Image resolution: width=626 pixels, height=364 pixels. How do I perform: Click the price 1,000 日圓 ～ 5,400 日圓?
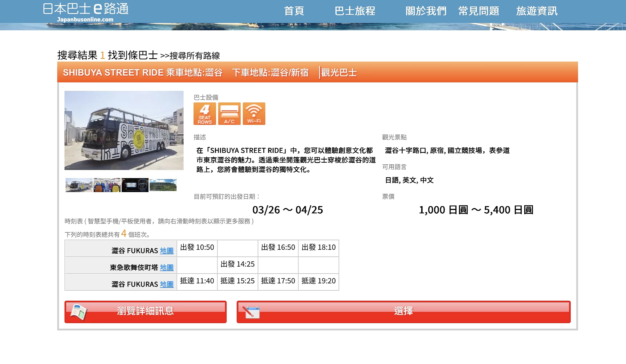point(476,210)
